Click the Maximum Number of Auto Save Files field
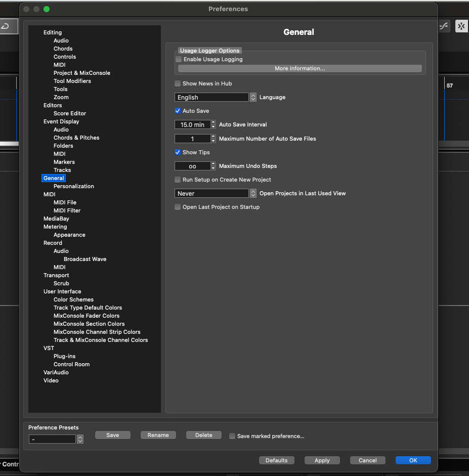This screenshot has width=469, height=476. pyautogui.click(x=192, y=139)
